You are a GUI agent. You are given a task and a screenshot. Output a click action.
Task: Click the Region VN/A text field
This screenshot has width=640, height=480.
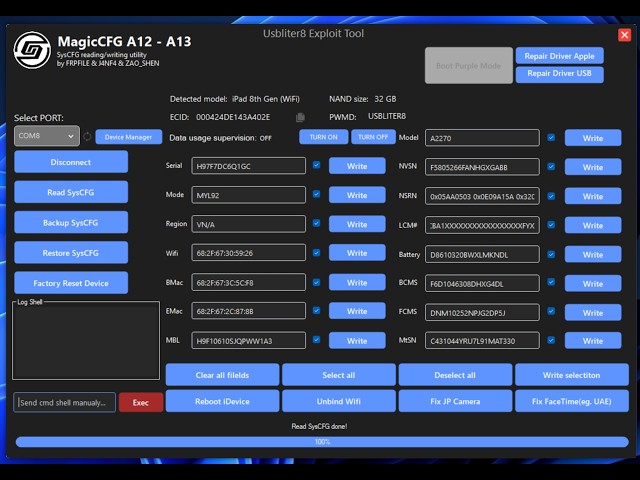coord(249,224)
